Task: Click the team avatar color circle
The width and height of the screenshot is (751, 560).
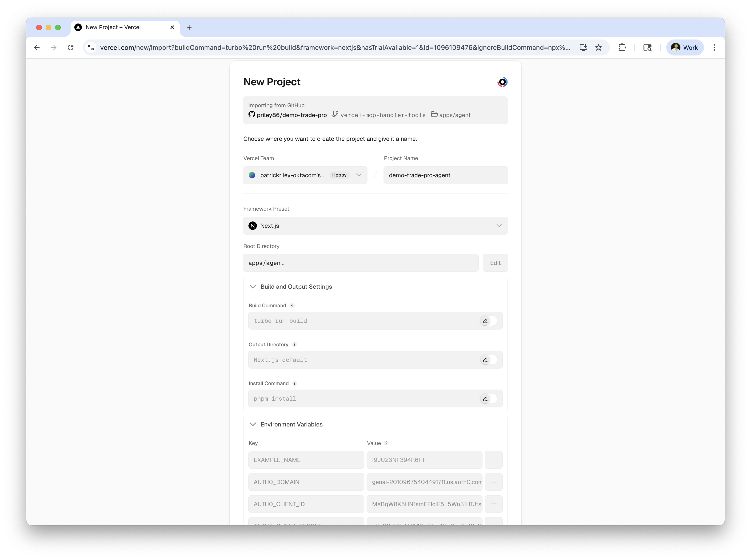Action: tap(252, 175)
